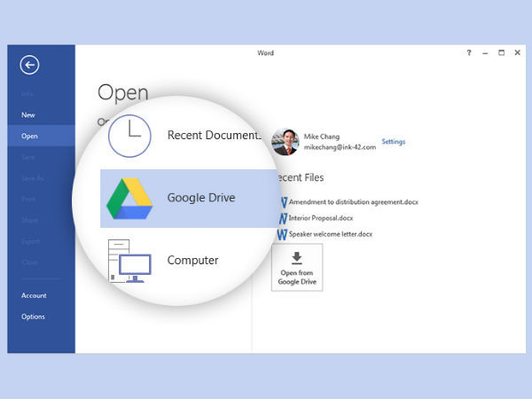Choose the Recent Documents location label
This screenshot has height=399, width=532.
point(215,135)
